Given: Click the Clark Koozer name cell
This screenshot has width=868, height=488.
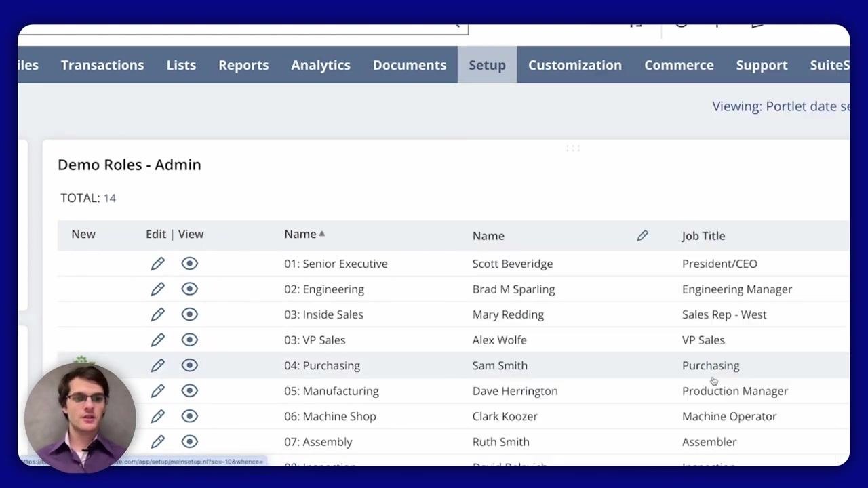Looking at the screenshot, I should click(505, 416).
